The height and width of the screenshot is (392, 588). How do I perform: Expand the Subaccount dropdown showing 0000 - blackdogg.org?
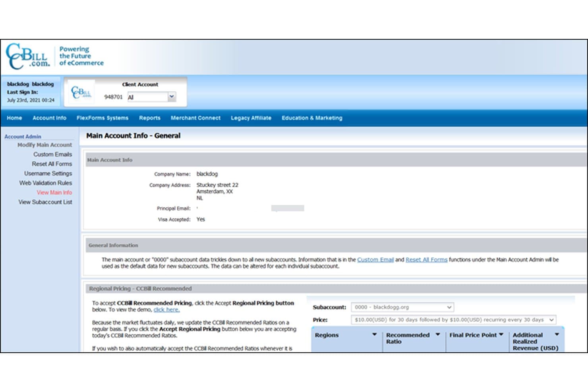point(402,307)
